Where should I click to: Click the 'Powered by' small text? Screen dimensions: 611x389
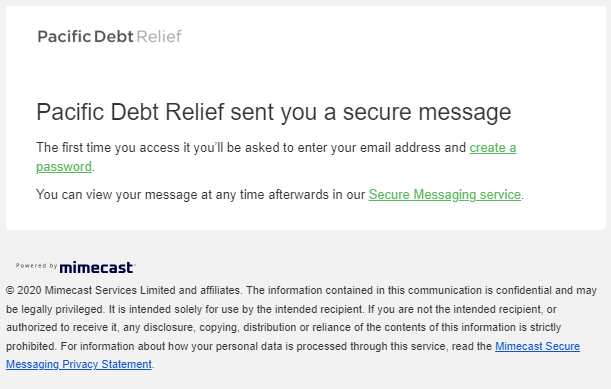(x=36, y=265)
